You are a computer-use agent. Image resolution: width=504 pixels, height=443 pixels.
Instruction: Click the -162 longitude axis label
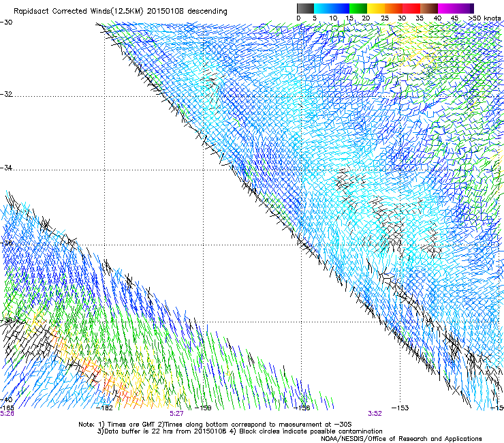[x=105, y=408]
